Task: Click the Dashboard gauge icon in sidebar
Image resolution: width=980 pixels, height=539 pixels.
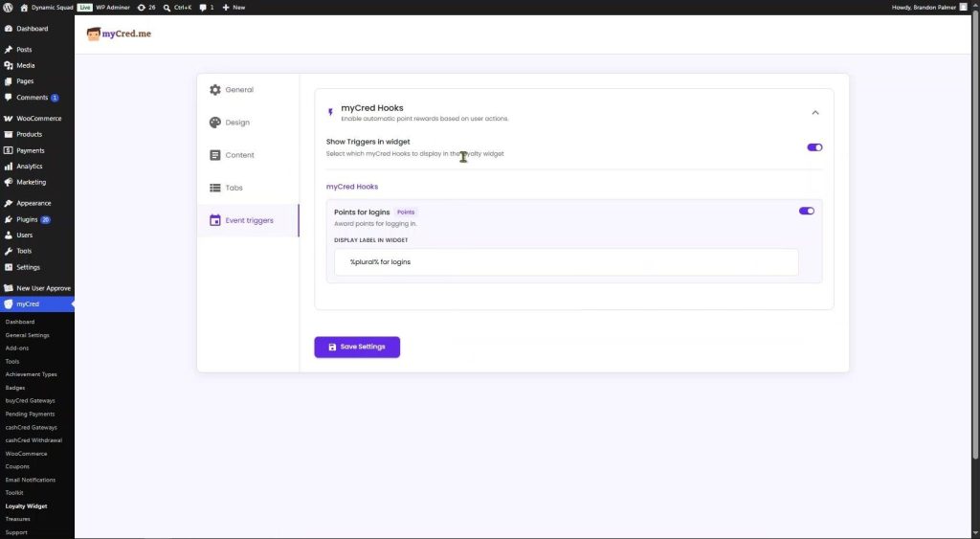Action: click(8, 29)
